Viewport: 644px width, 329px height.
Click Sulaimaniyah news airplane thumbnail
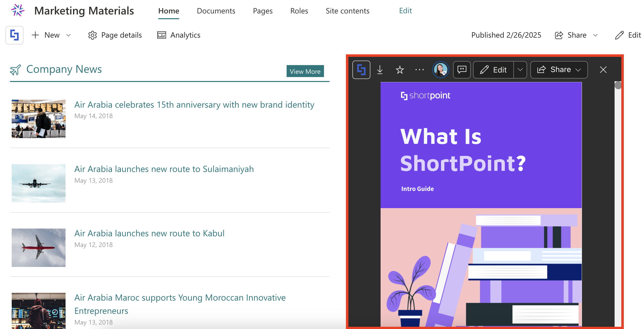(38, 183)
